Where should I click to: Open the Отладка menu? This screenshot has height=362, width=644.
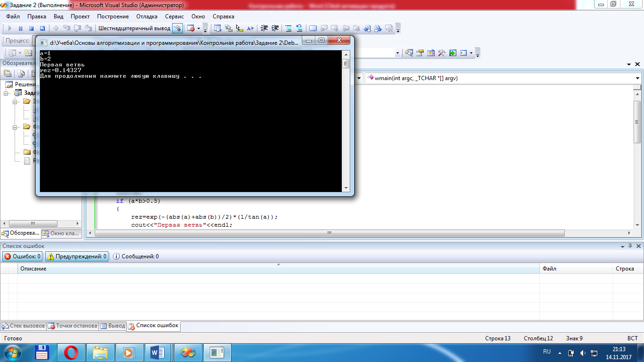click(x=147, y=16)
